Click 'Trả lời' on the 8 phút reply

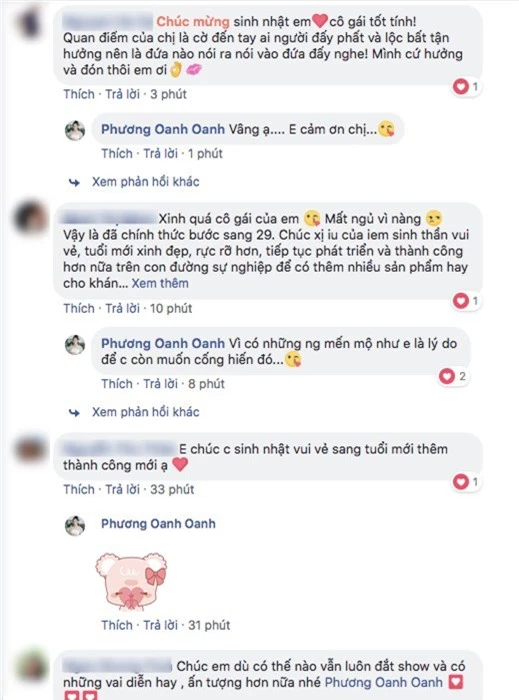161,384
